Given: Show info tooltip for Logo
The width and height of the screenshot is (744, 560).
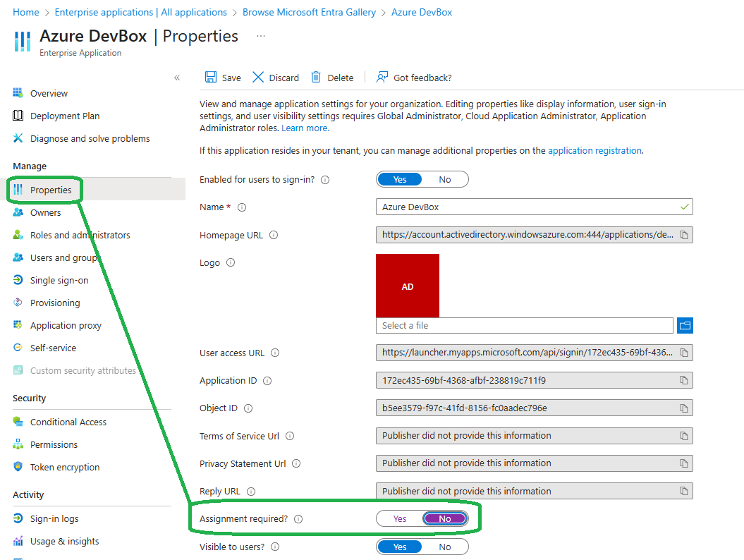Looking at the screenshot, I should [x=231, y=262].
